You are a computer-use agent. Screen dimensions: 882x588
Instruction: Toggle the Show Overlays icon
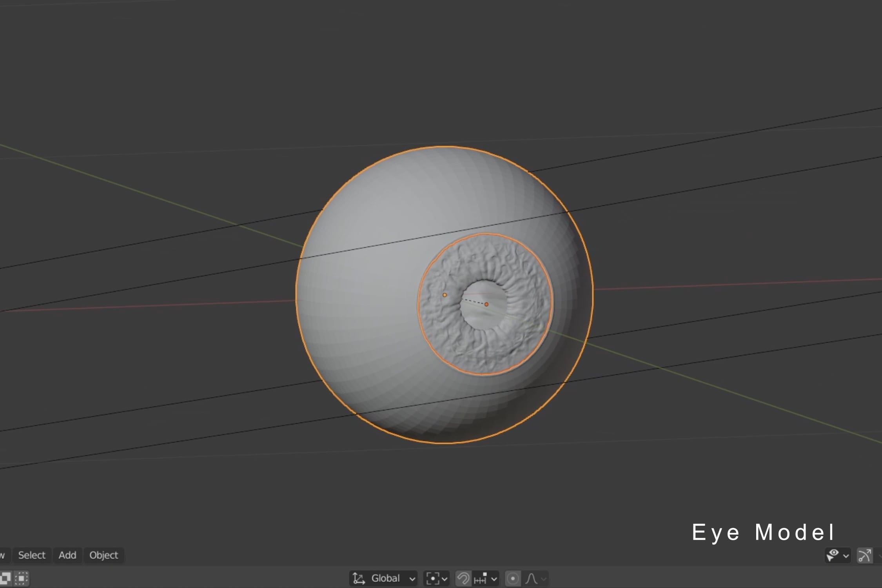click(x=865, y=555)
